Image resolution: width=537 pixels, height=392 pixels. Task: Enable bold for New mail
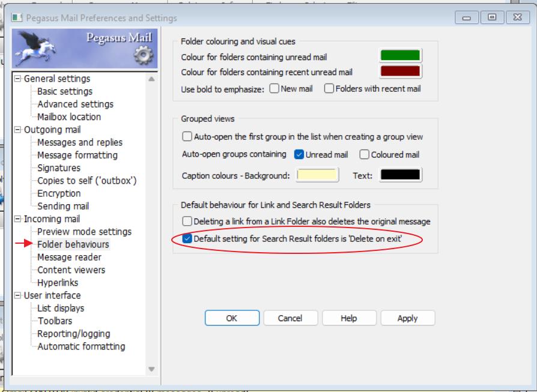coord(275,89)
